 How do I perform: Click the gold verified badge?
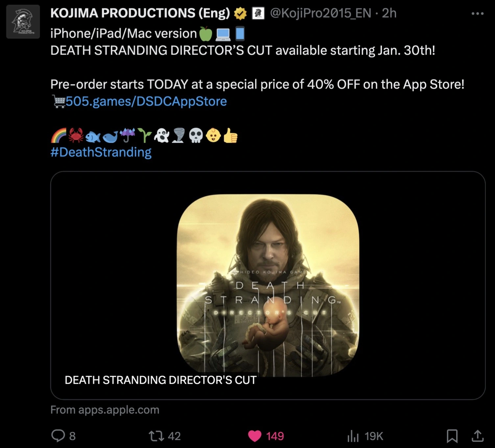[240, 13]
